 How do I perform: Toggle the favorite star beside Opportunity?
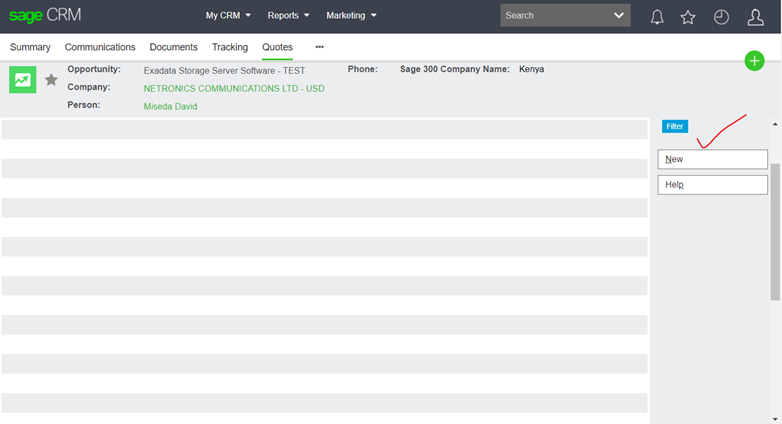(x=51, y=80)
